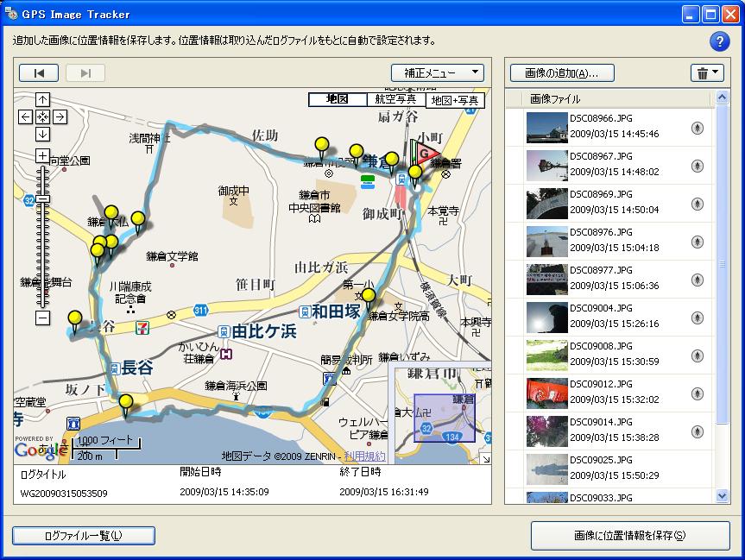The width and height of the screenshot is (745, 560).
Task: Pan the map up with arrow
Action: 43,100
